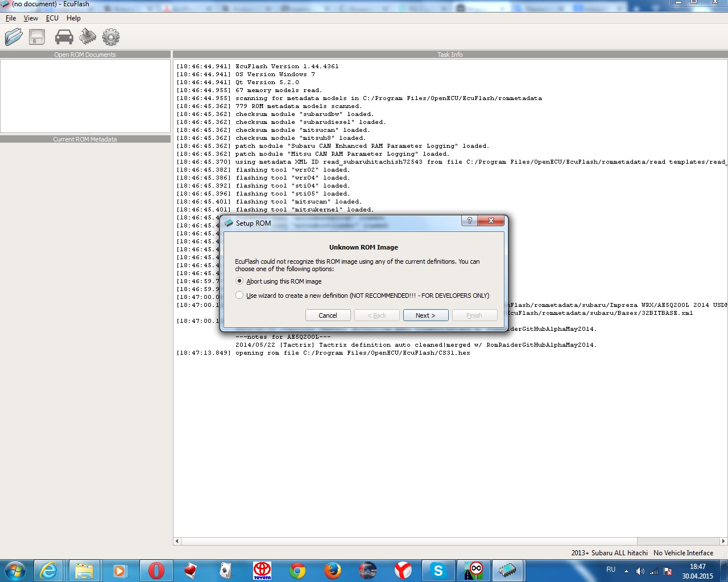Select 'Abort using this ROM image' option

[239, 281]
